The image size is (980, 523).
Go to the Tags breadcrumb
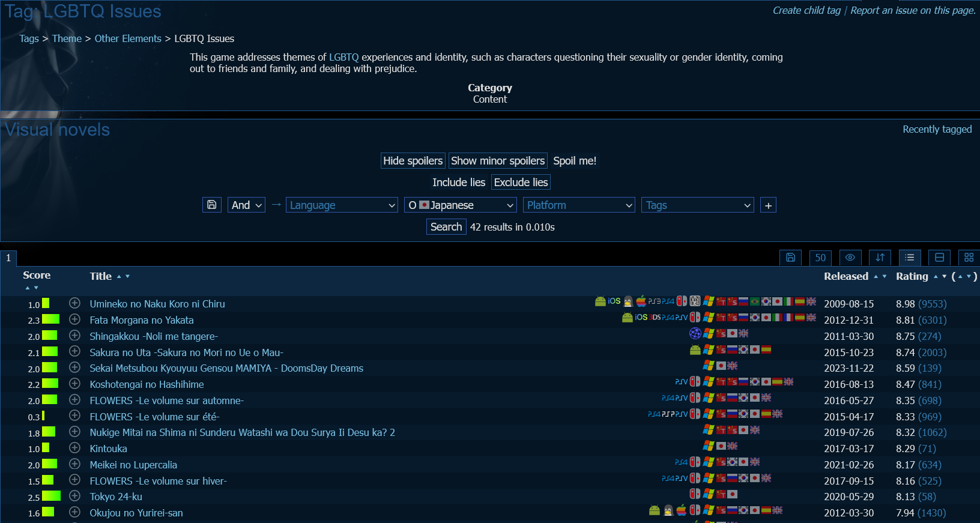coord(29,38)
